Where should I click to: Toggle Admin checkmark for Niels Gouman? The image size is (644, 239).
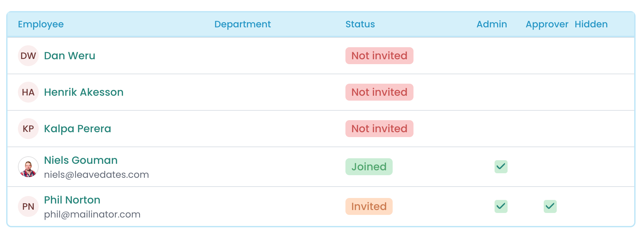tap(501, 167)
